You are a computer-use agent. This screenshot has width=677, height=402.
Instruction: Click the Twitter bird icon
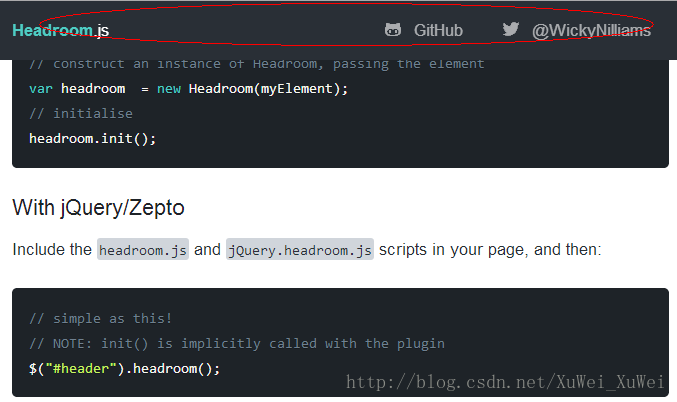511,29
